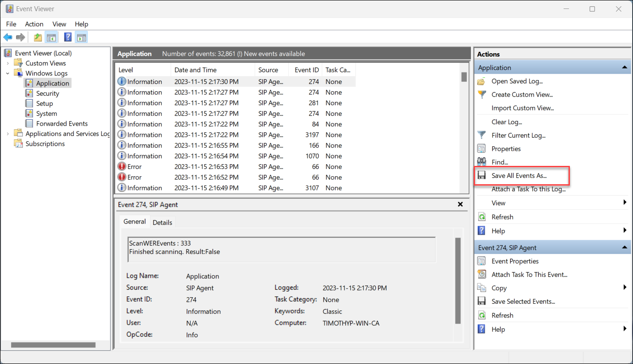Click Save All Events As action
The width and height of the screenshot is (633, 364).
pos(519,176)
